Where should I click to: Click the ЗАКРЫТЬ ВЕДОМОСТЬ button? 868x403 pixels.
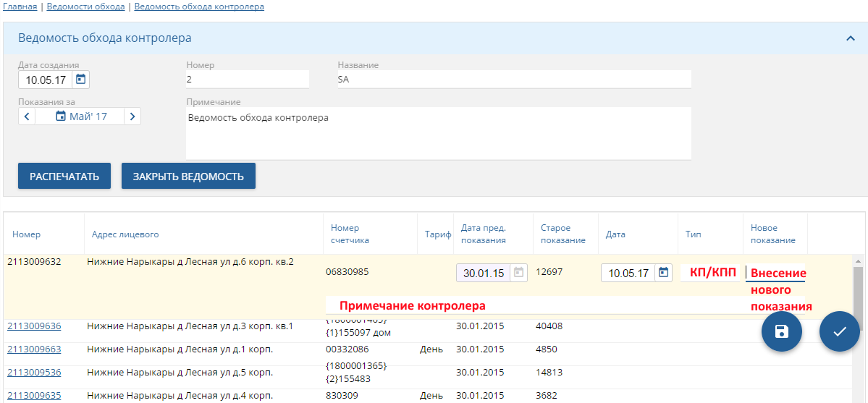(x=188, y=176)
